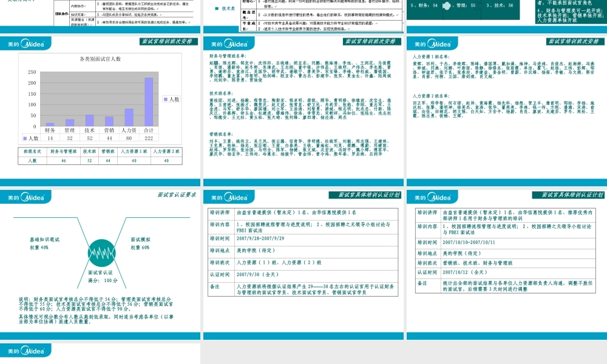Viewport: 607px width, 364px height.
Task: Click the value 46 in the class table
Action: point(64,161)
